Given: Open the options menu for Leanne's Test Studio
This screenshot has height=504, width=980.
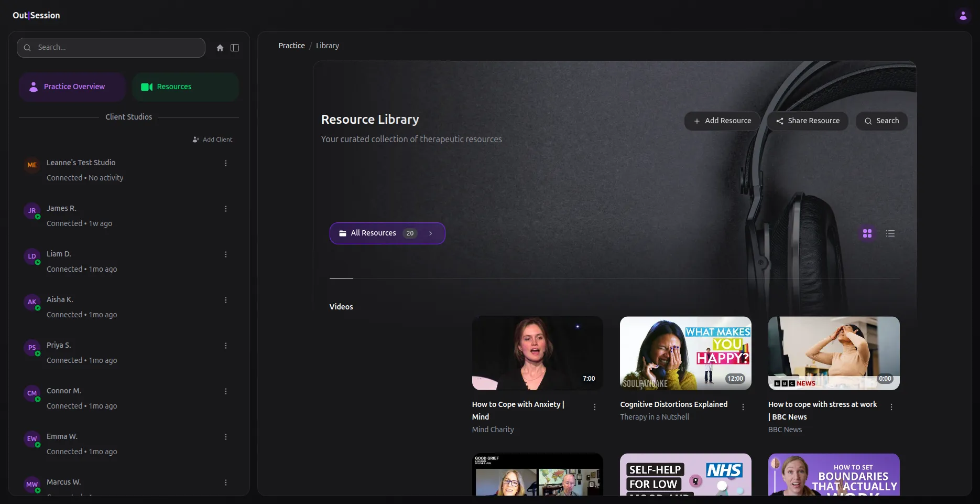Looking at the screenshot, I should pyautogui.click(x=226, y=163).
